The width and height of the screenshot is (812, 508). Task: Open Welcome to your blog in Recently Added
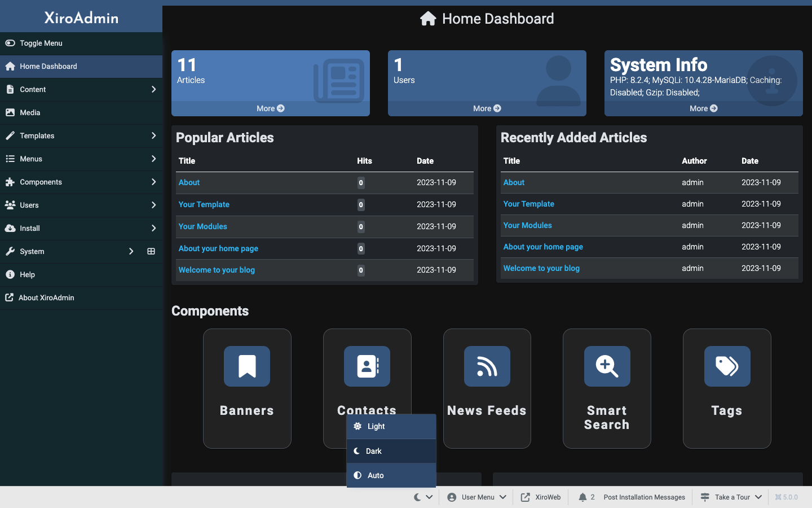pyautogui.click(x=541, y=268)
